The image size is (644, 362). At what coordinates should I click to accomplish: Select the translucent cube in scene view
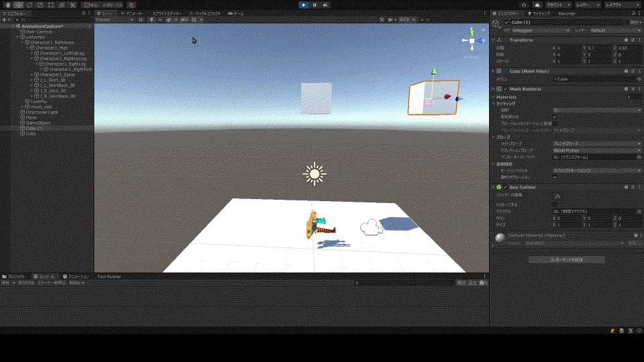(316, 98)
